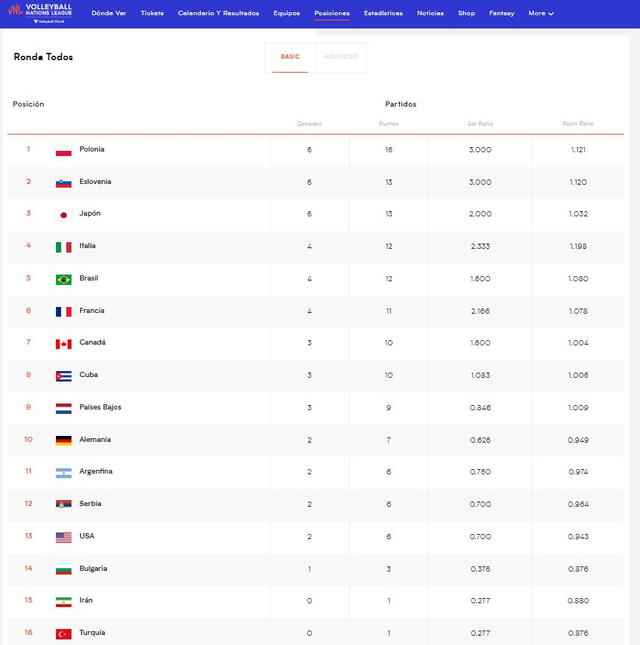This screenshot has width=640, height=645.
Task: Click the Türkiye flag icon
Action: point(63,633)
